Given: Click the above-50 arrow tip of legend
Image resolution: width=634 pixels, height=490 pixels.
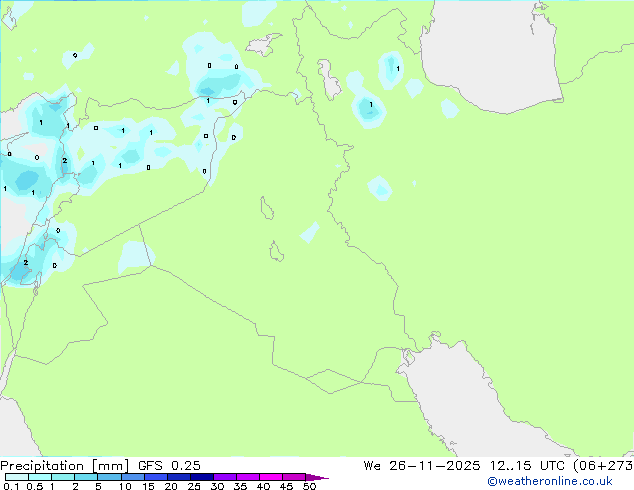Looking at the screenshot, I should 317,477.
